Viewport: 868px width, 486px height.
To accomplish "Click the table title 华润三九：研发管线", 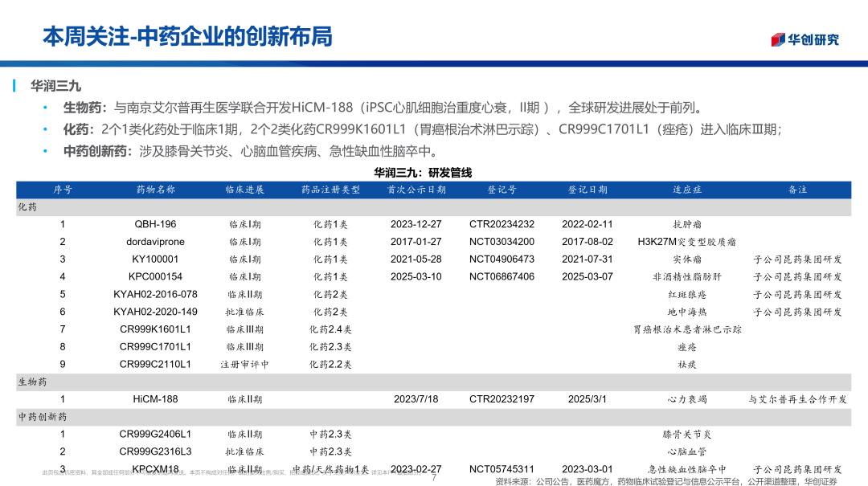I will (x=423, y=173).
